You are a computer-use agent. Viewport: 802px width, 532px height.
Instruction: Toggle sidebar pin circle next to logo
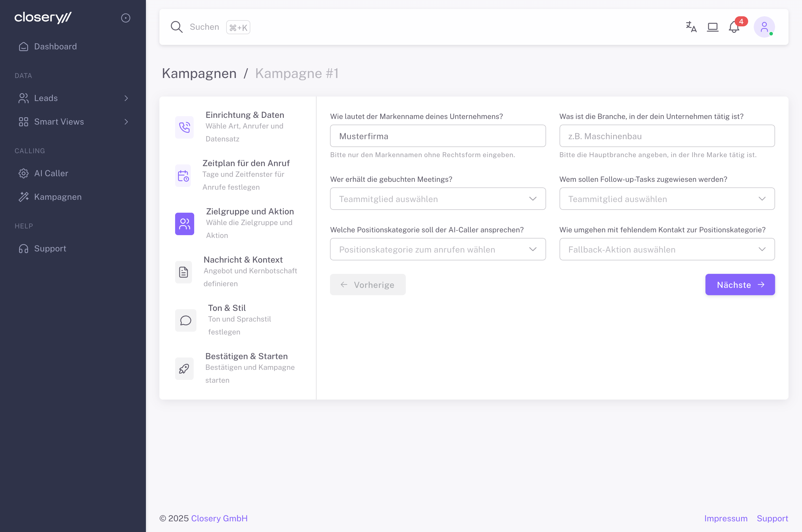click(x=125, y=18)
